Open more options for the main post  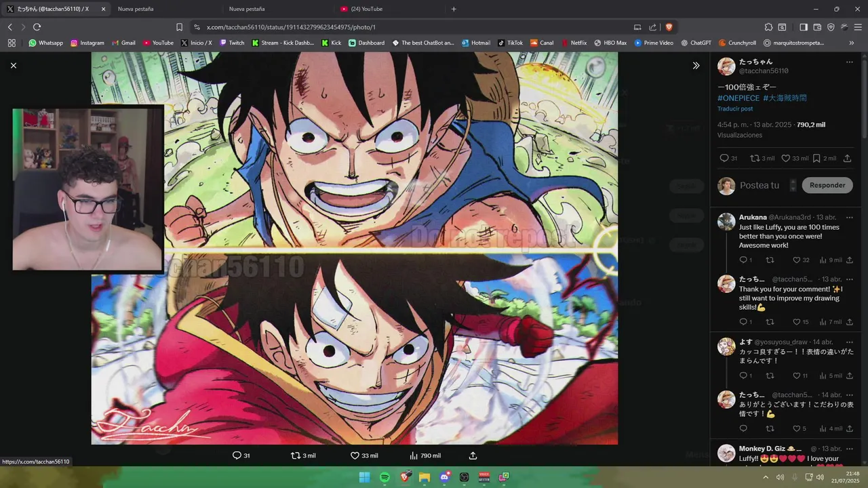point(849,62)
